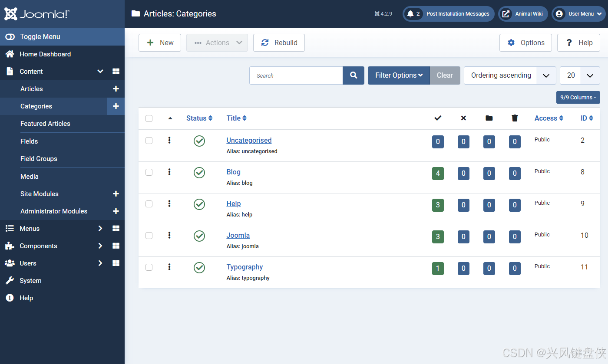608x364 pixels.
Task: Open Featured Articles in the sidebar
Action: (x=45, y=124)
